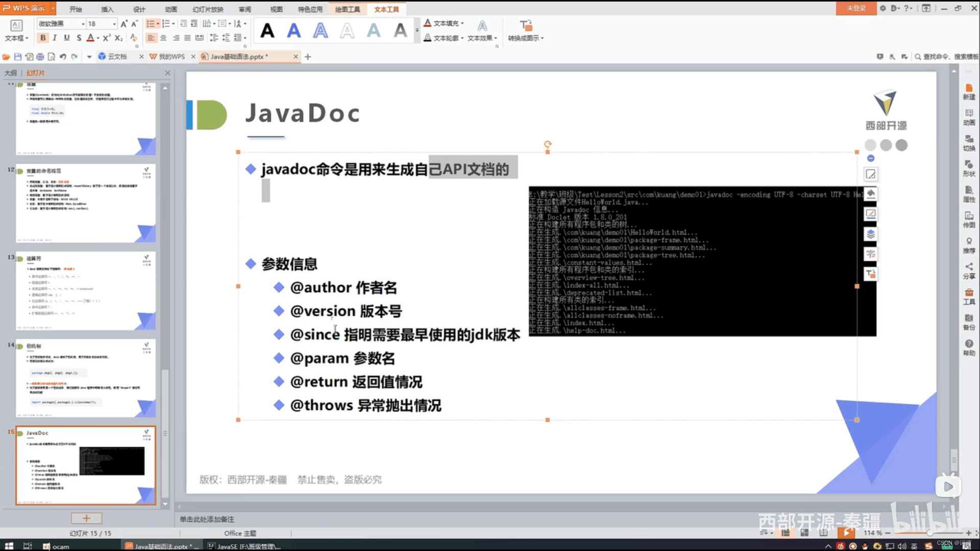Viewport: 980px width, 551px height.
Task: Expand the text style gallery
Action: pyautogui.click(x=417, y=30)
